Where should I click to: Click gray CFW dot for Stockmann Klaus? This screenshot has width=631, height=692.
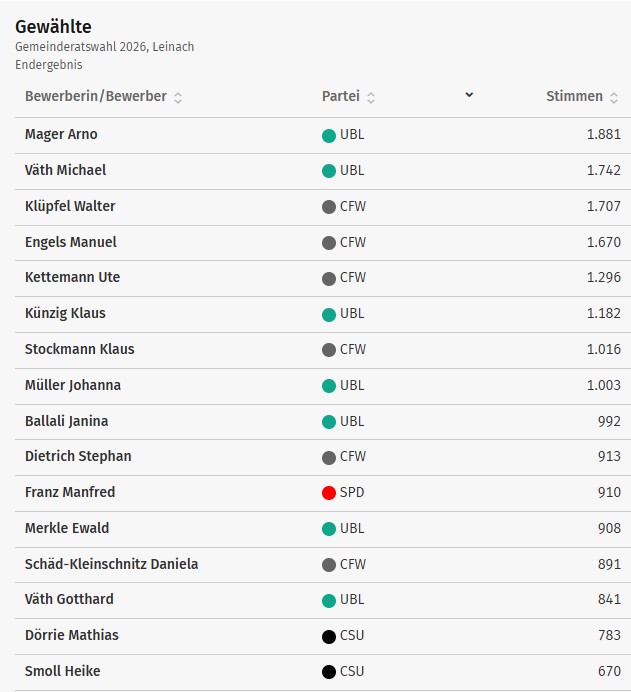coord(328,350)
